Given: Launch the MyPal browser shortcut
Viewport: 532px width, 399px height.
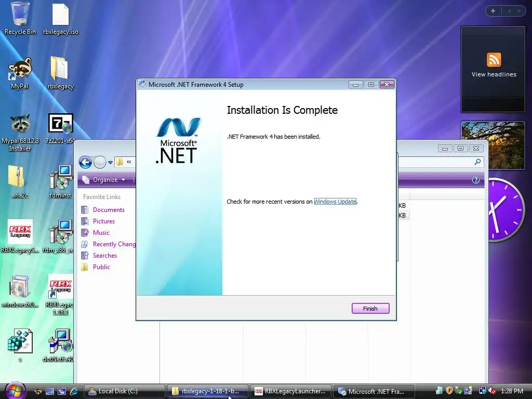Looking at the screenshot, I should pyautogui.click(x=19, y=74).
